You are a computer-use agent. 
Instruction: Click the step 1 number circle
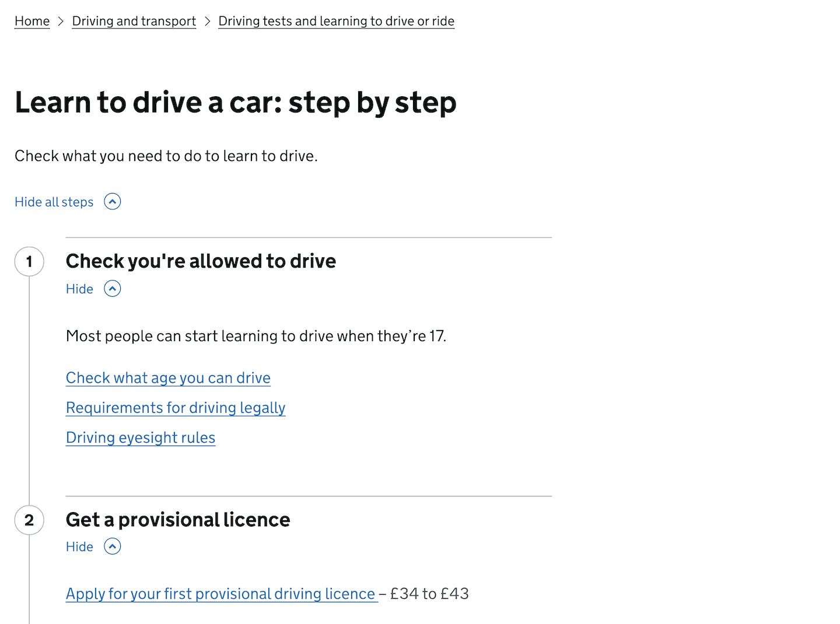pos(29,261)
